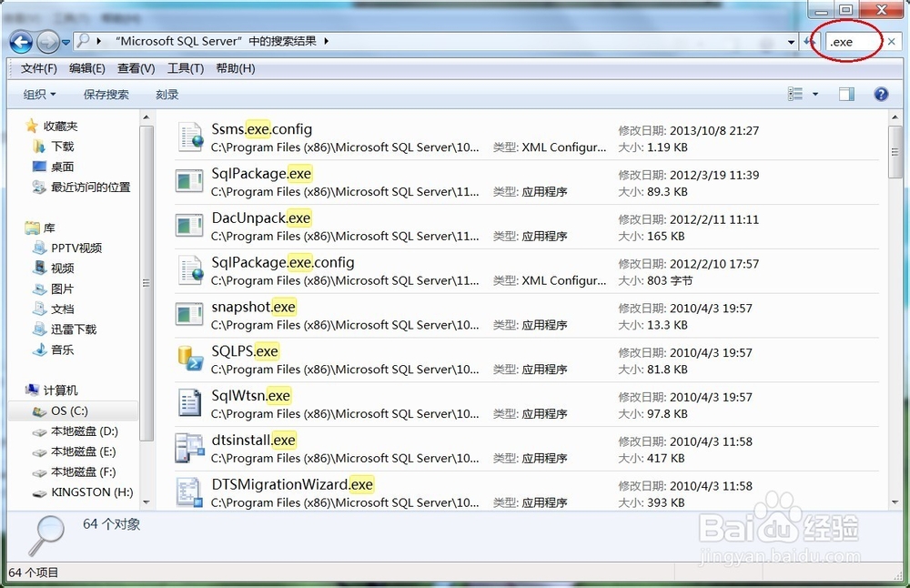Image resolution: width=910 pixels, height=588 pixels.
Task: Click the Forward navigation arrow
Action: coord(47,42)
